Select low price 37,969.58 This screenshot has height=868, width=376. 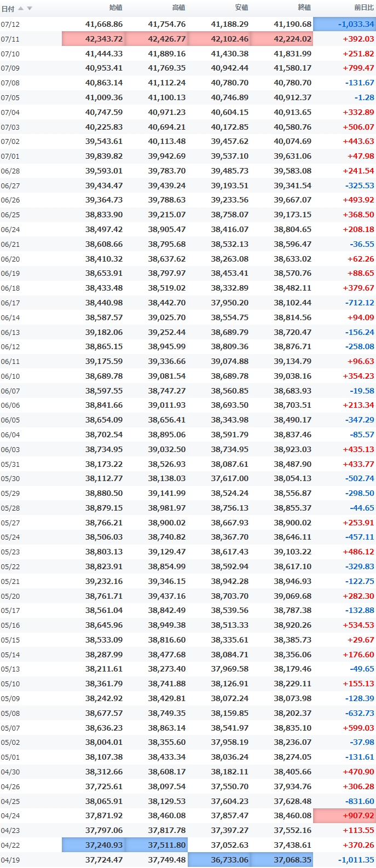tap(230, 669)
